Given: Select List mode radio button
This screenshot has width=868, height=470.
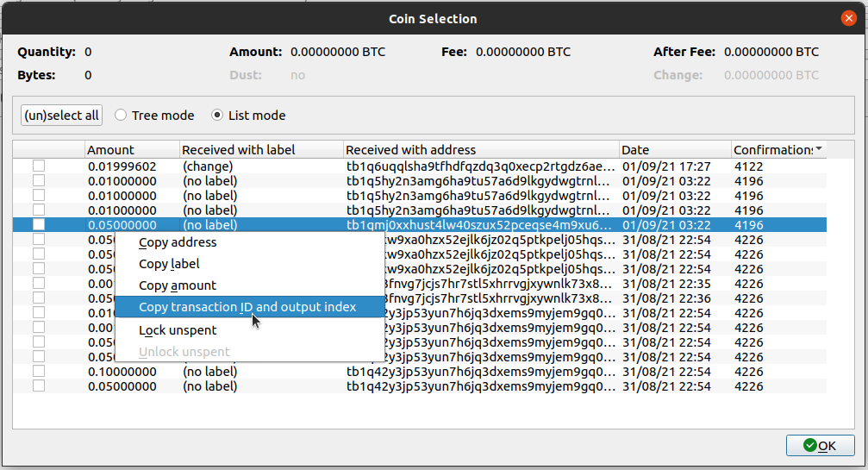Looking at the screenshot, I should pyautogui.click(x=217, y=116).
